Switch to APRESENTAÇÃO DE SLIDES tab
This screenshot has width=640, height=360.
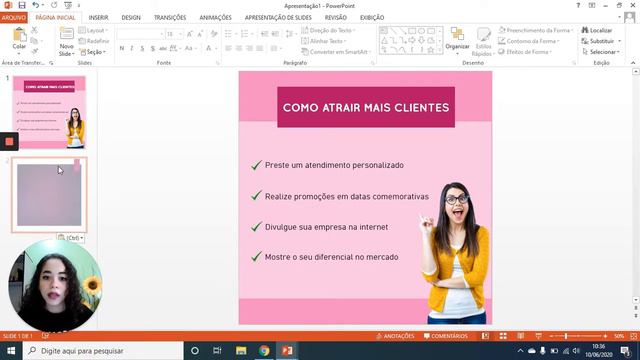coord(278,18)
